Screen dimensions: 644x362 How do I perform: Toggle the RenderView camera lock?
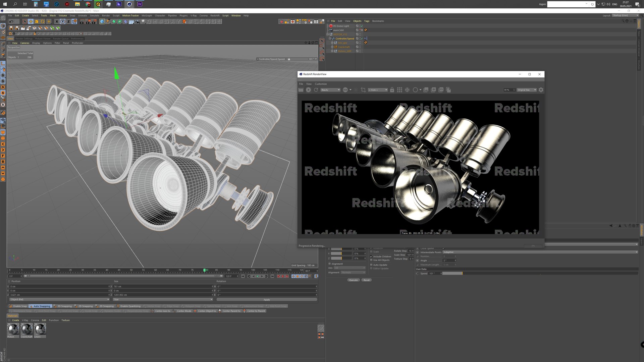pos(392,90)
